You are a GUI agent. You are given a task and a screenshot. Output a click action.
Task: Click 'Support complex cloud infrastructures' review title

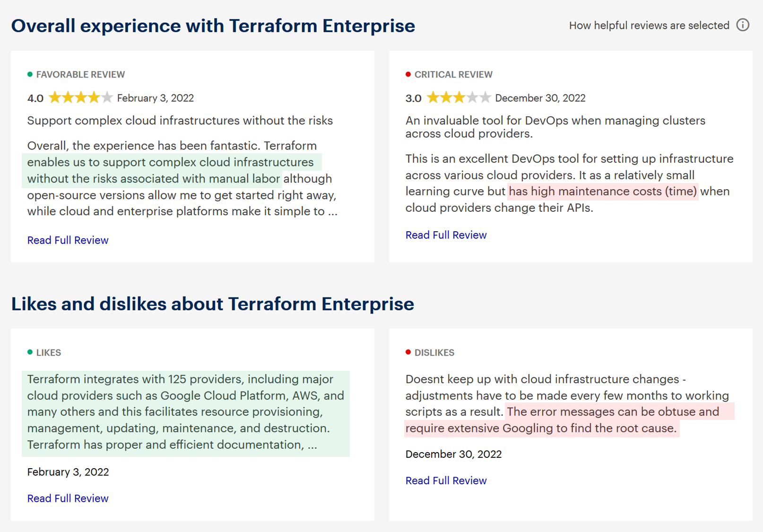pyautogui.click(x=180, y=121)
